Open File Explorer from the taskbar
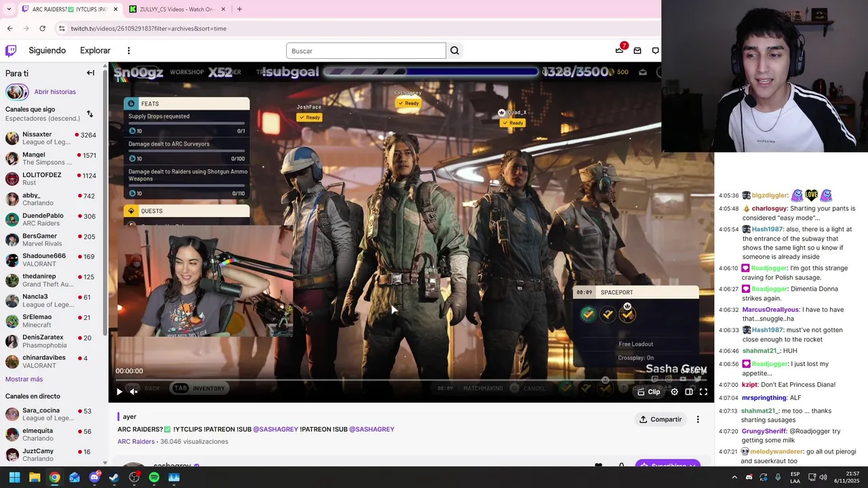 [x=35, y=477]
